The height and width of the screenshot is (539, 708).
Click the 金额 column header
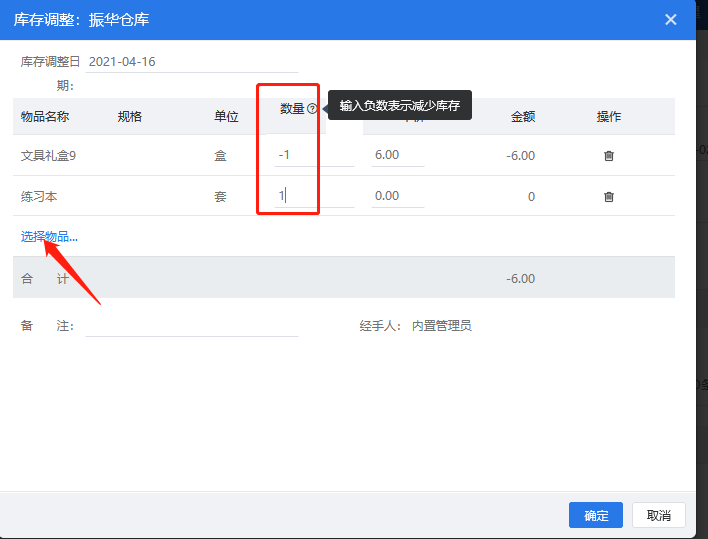pos(523,117)
